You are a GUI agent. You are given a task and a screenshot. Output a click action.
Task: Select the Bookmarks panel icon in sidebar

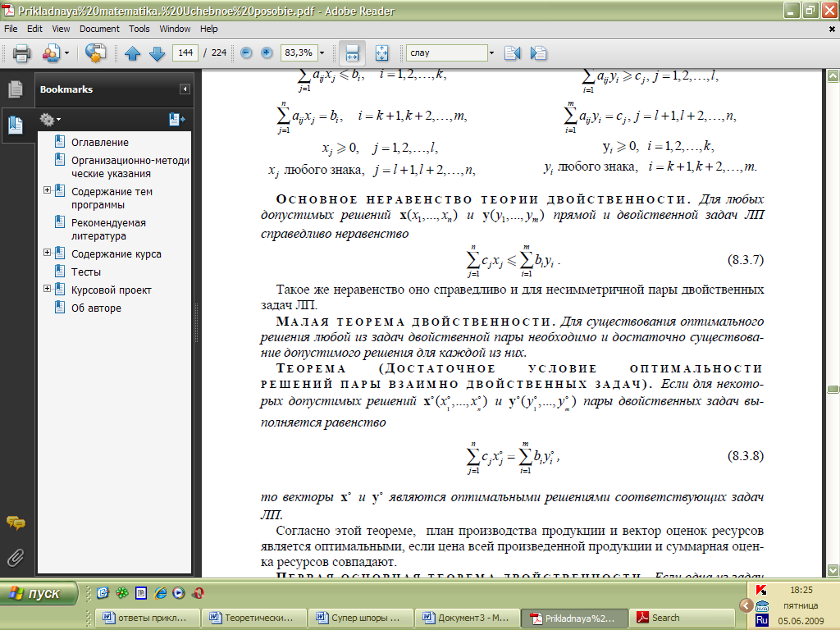click(x=16, y=125)
